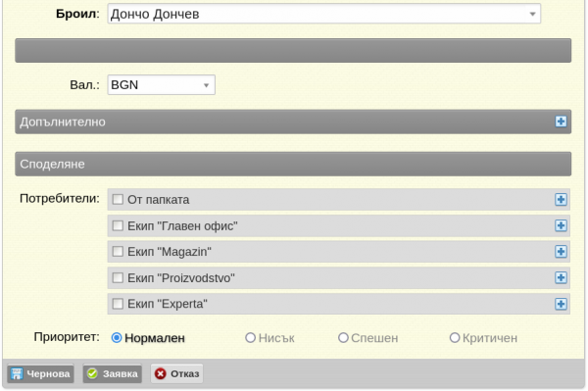Mark the Екип "Experta" checkbox

118,303
